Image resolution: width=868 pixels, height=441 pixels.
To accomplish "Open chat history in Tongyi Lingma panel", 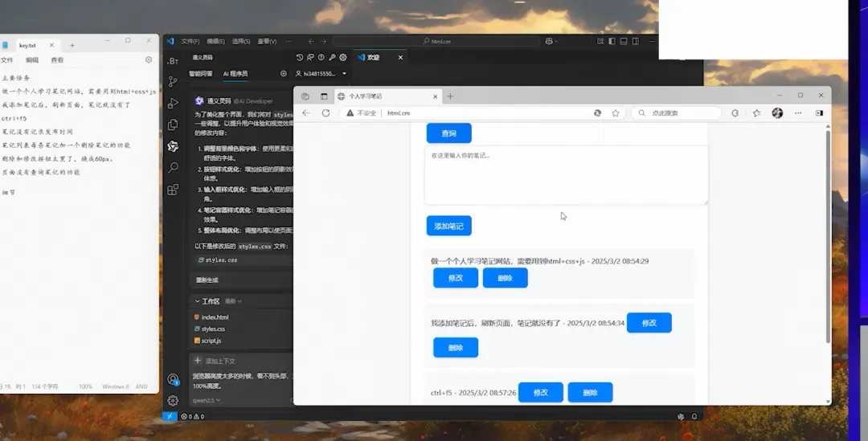I will (x=300, y=57).
